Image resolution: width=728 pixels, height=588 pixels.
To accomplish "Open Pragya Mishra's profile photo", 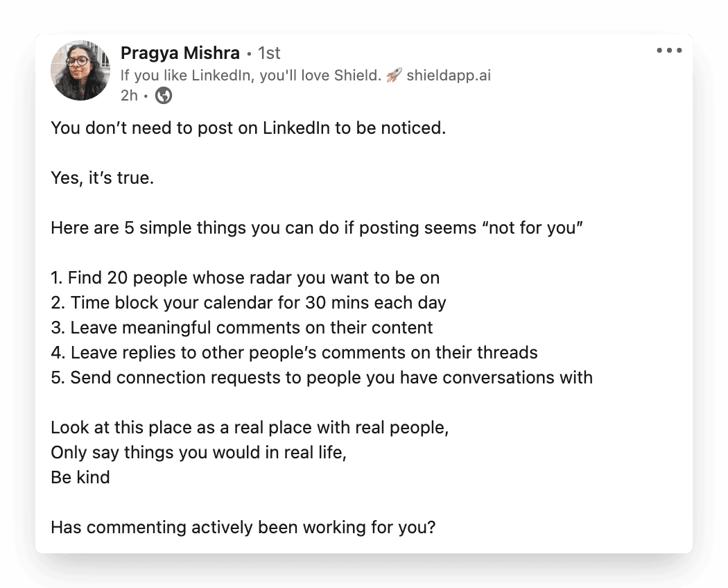I will pos(80,70).
